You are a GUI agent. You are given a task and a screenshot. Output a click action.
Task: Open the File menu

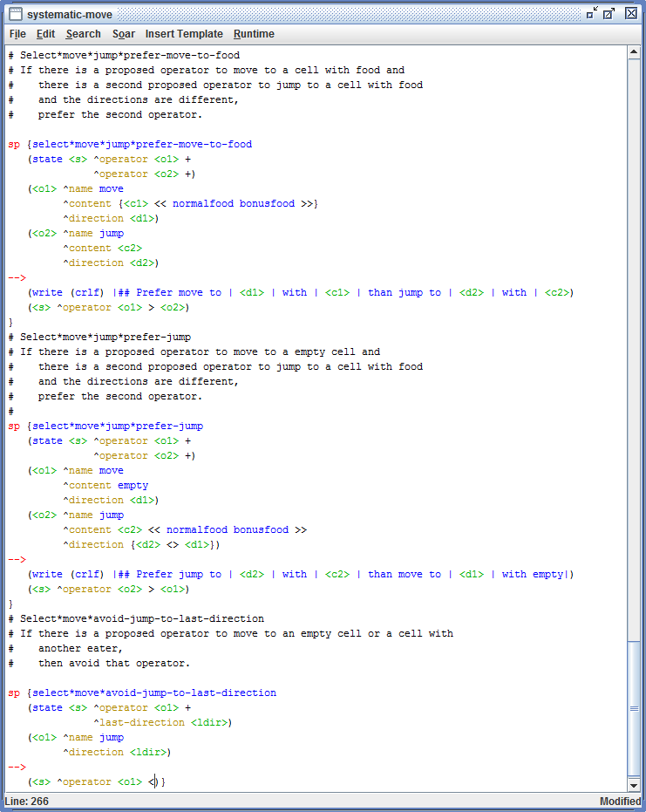pos(17,34)
